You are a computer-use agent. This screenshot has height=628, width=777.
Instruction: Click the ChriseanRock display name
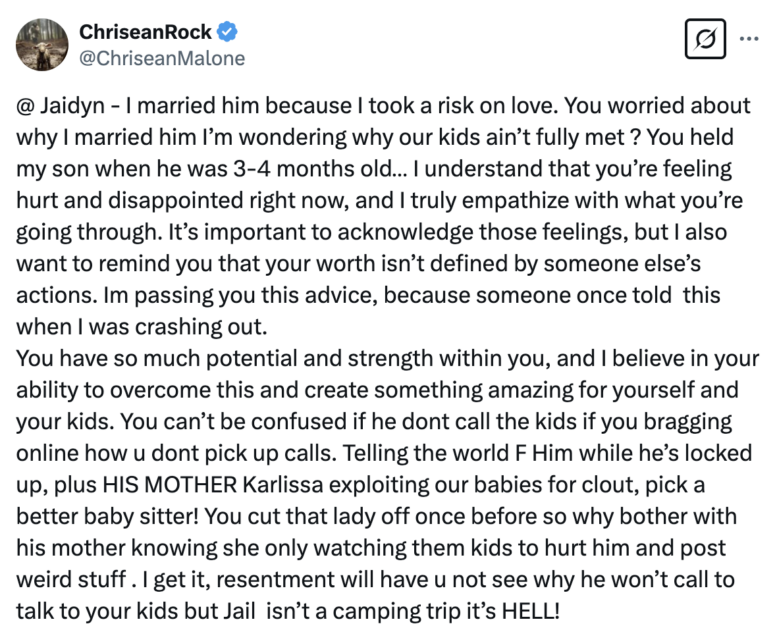point(145,32)
